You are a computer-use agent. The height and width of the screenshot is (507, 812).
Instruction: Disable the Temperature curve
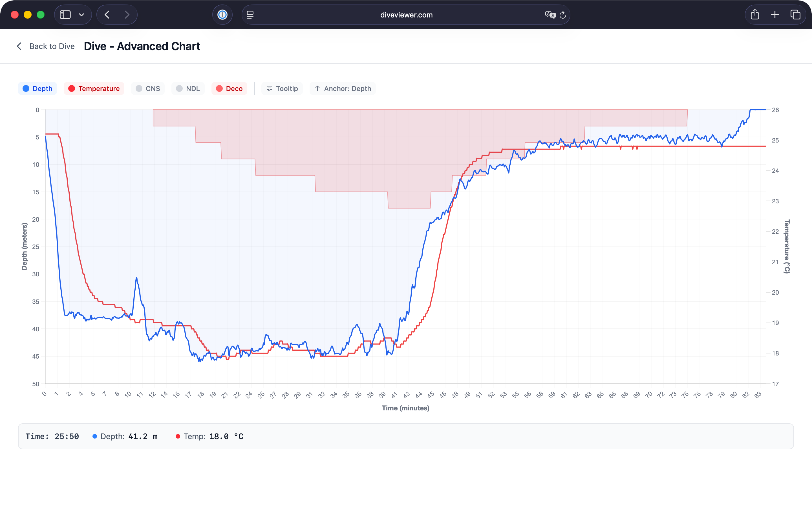tap(94, 88)
